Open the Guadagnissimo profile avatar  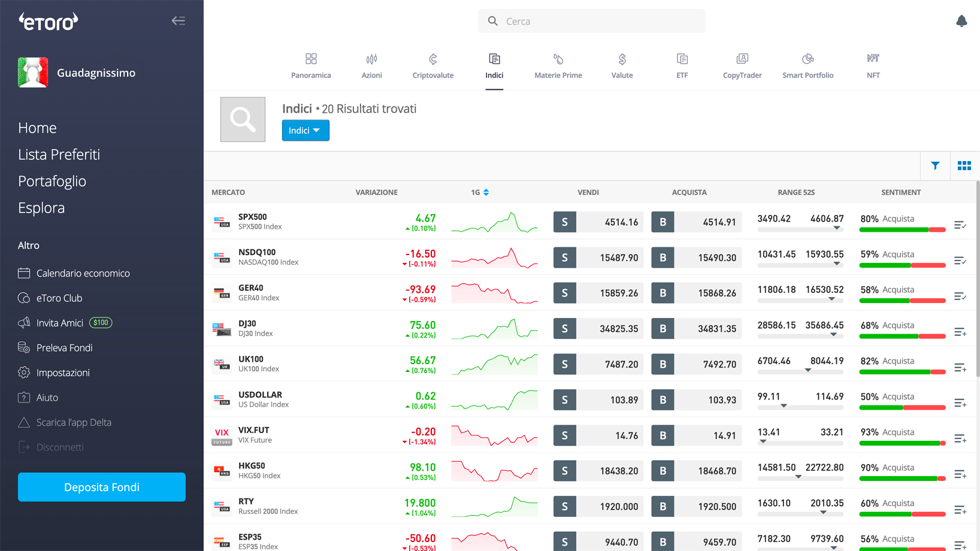[x=33, y=73]
